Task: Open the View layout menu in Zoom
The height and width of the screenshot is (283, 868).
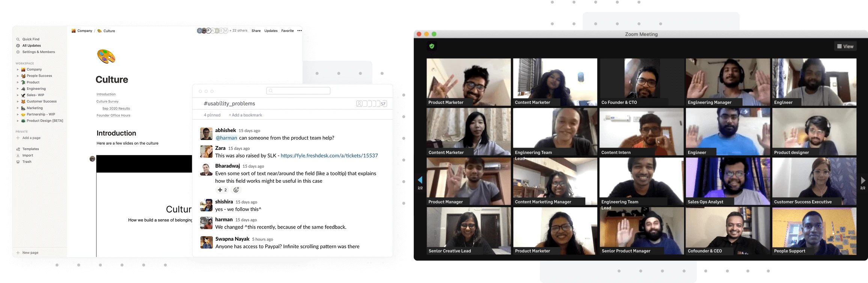Action: (x=845, y=46)
